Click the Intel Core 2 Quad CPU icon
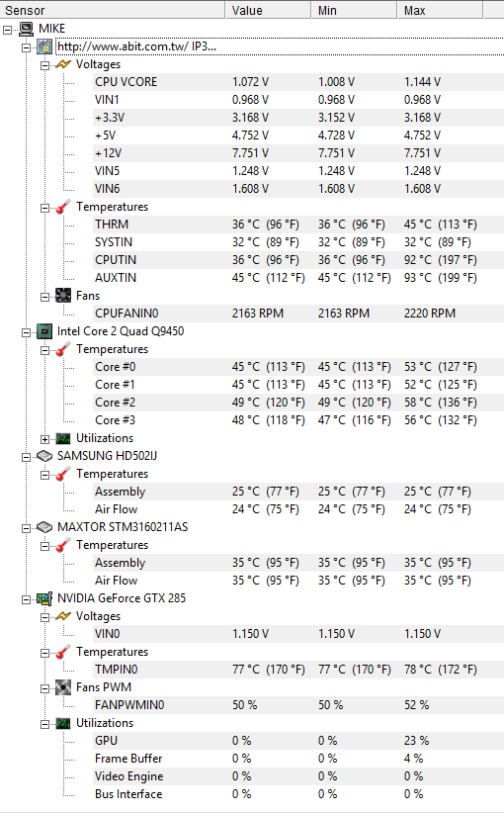The height and width of the screenshot is (813, 504). click(x=44, y=331)
